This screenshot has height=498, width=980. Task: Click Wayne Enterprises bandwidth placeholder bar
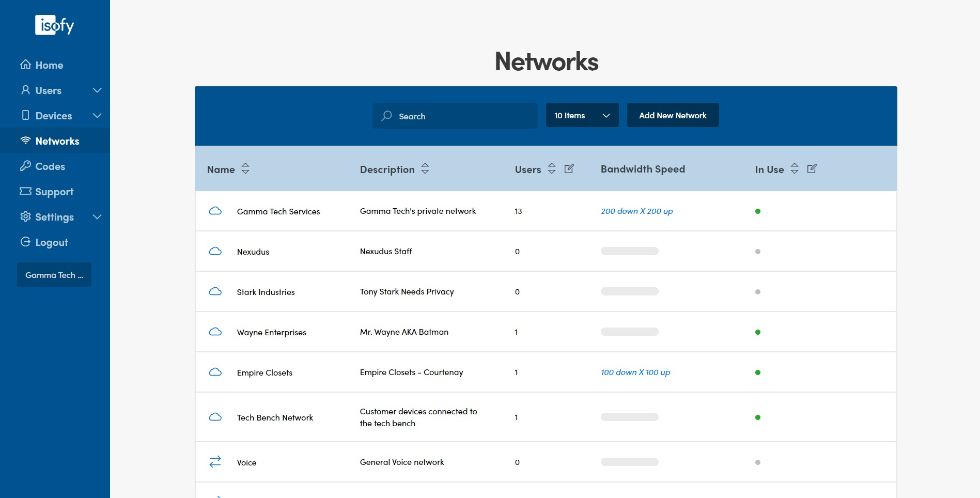[630, 332]
